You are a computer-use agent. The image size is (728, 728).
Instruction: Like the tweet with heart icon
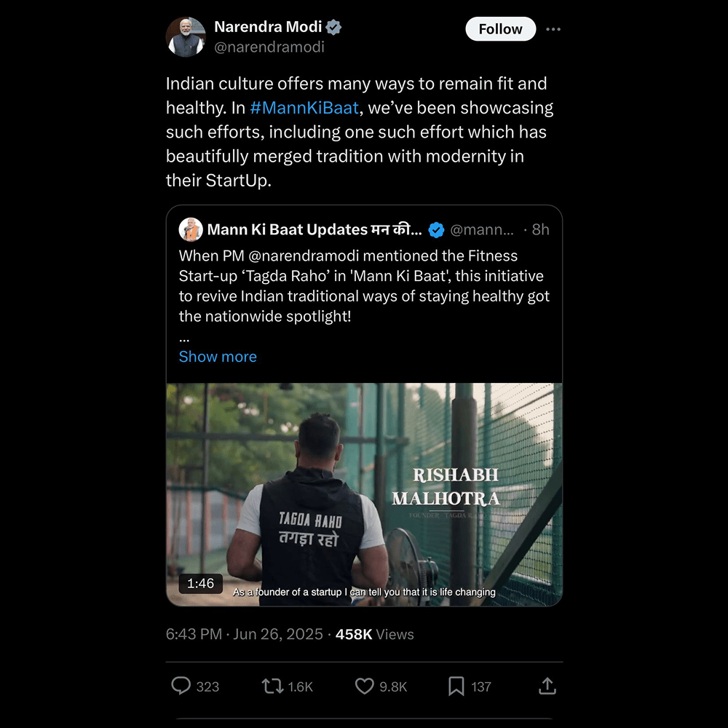coord(364,686)
